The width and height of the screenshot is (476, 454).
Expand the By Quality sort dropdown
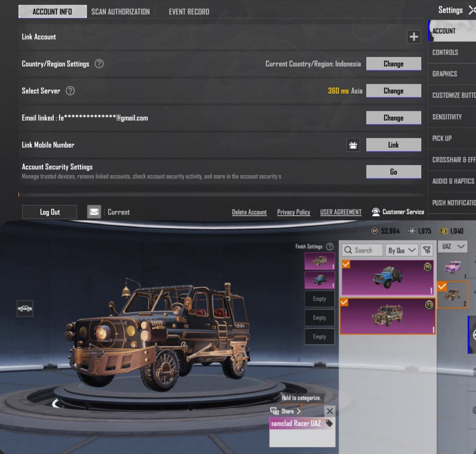[x=401, y=250]
